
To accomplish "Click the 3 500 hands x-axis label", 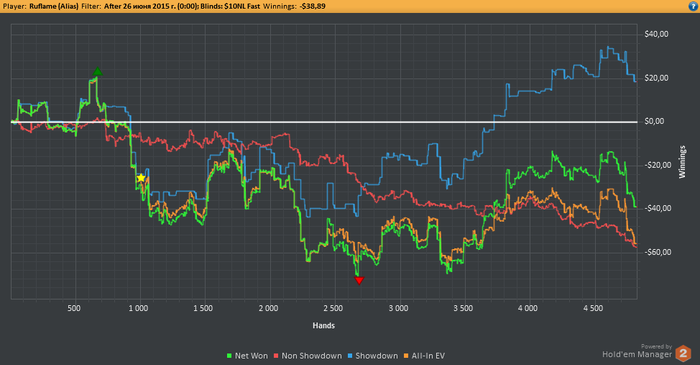I will pos(463,308).
